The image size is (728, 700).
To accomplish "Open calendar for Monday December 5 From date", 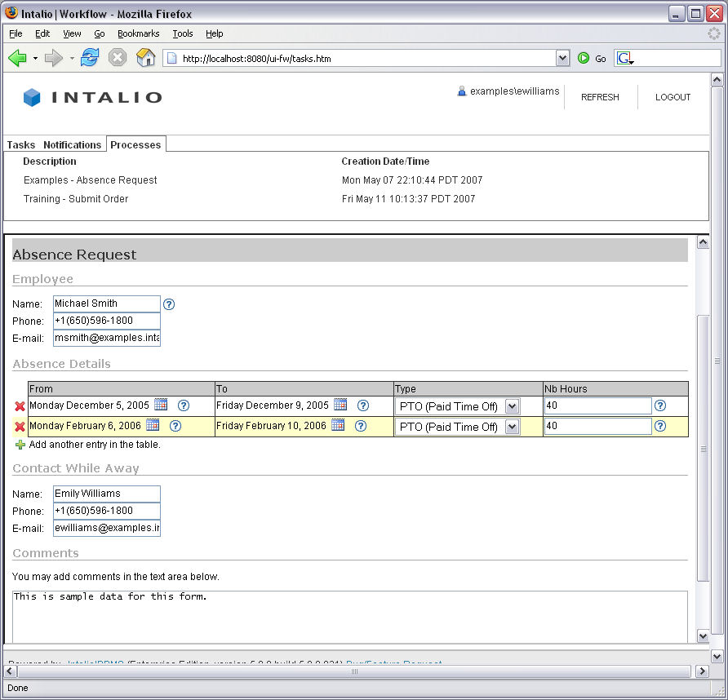I will coord(161,405).
